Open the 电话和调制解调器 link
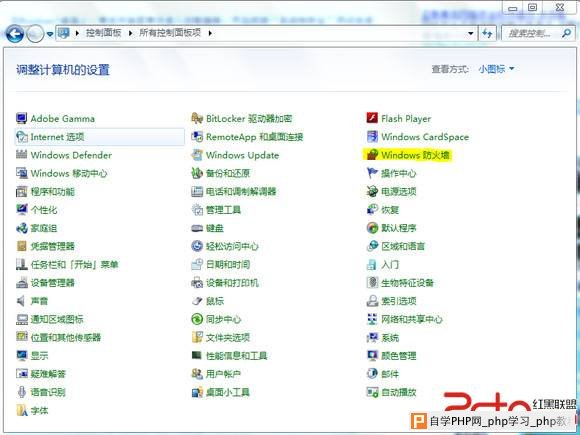The height and width of the screenshot is (435, 580). pos(241,192)
